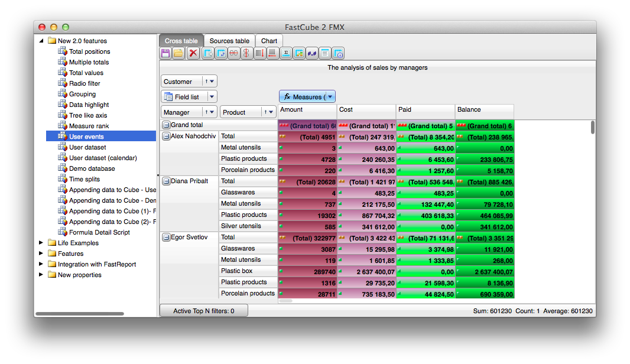
Task: Click the cube icon beside Formula Detail Script
Action: (62, 232)
